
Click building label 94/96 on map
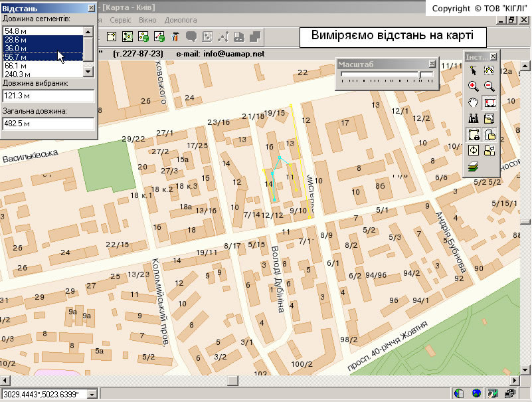[376, 275]
